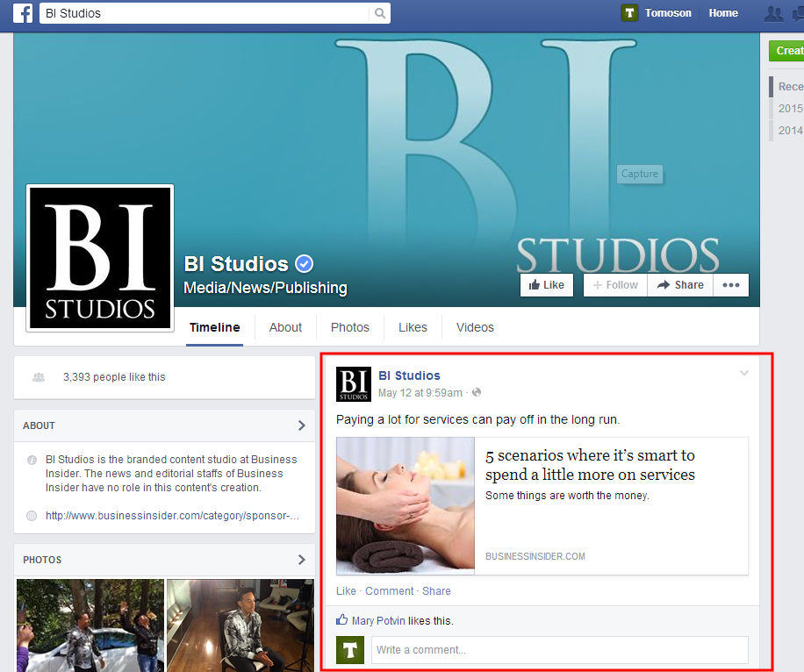
Task: Open the 5 scenarios article headline
Action: coord(590,465)
